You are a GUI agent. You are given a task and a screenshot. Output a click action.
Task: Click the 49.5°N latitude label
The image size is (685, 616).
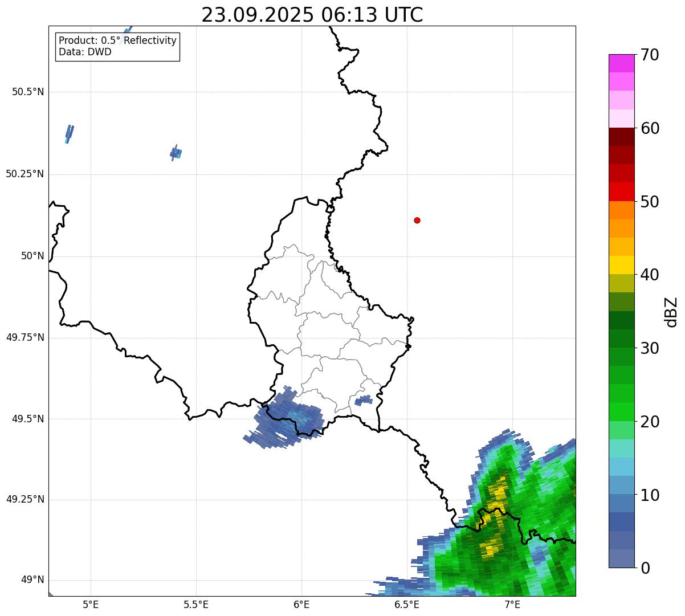tap(28, 419)
